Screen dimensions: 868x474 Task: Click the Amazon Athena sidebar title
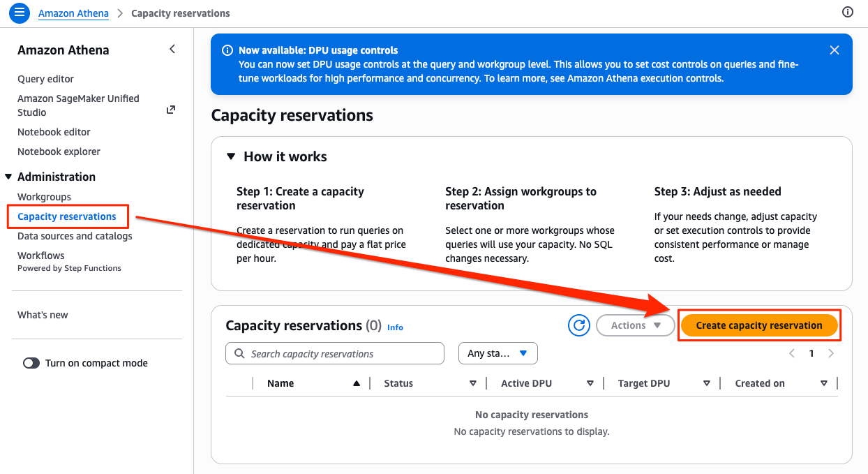pyautogui.click(x=63, y=50)
